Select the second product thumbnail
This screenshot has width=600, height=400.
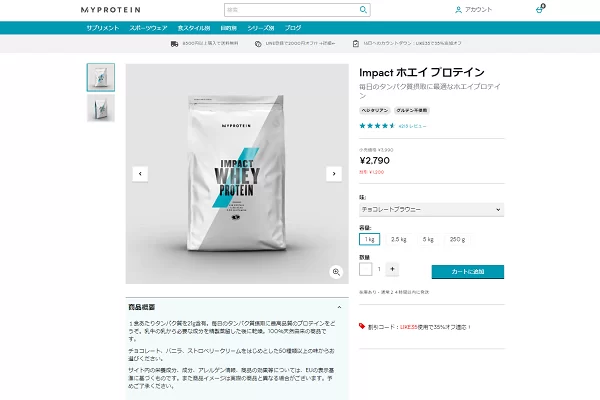(101, 108)
